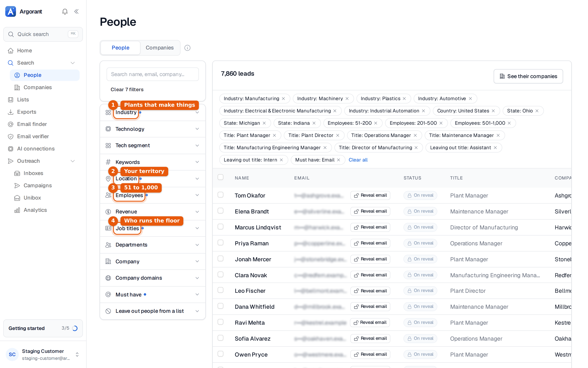
Task: Expand the Departments filter
Action: coord(153,245)
